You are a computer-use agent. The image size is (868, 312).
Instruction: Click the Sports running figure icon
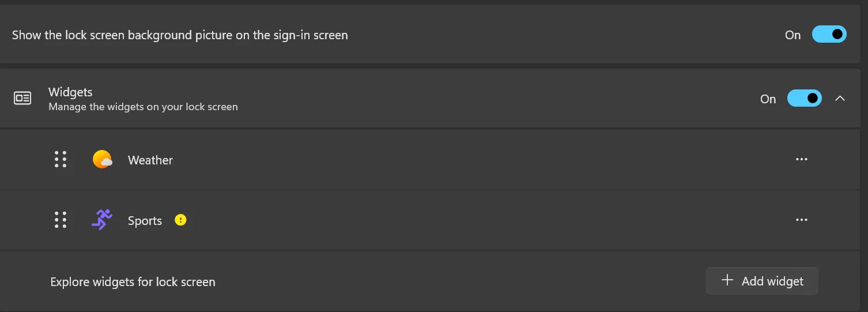102,220
